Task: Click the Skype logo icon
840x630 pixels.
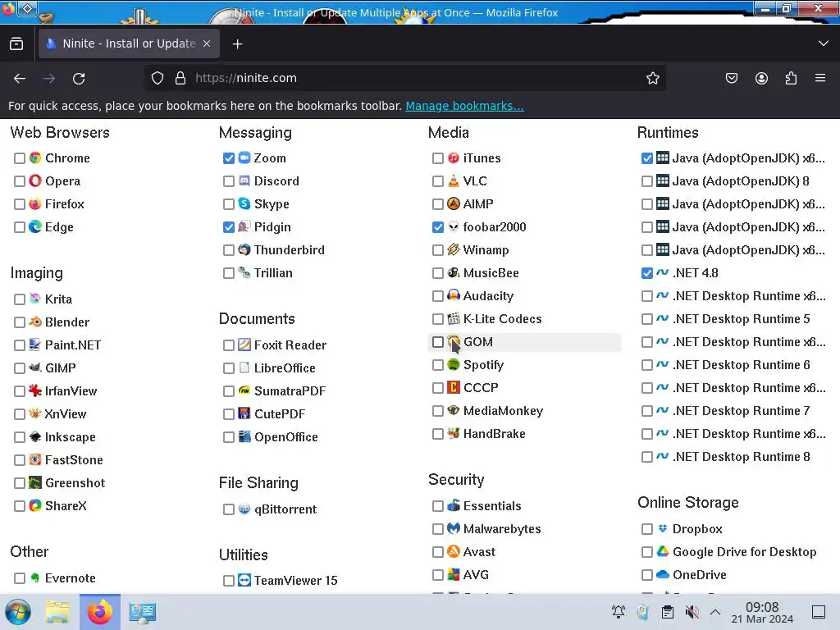Action: tap(244, 204)
